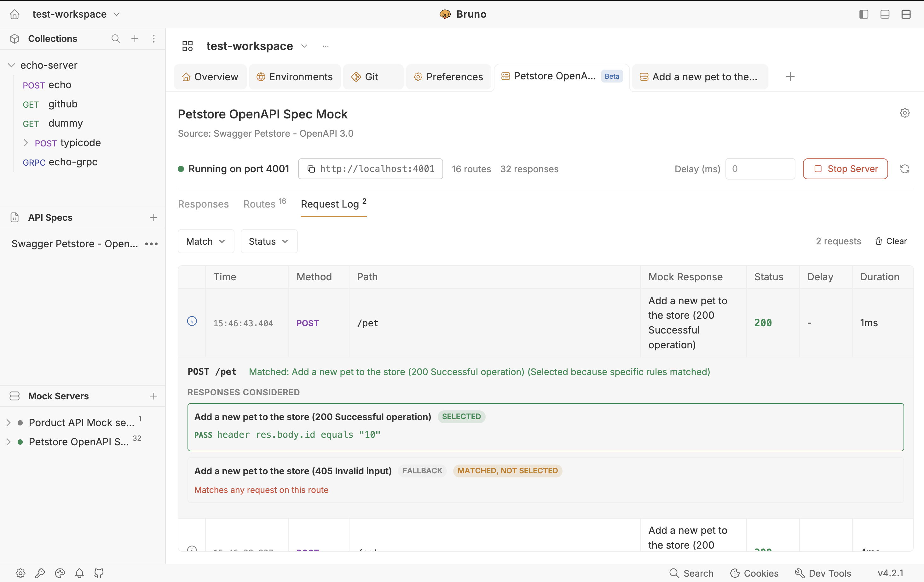Open workspace dropdown chevron in main header

tap(304, 46)
